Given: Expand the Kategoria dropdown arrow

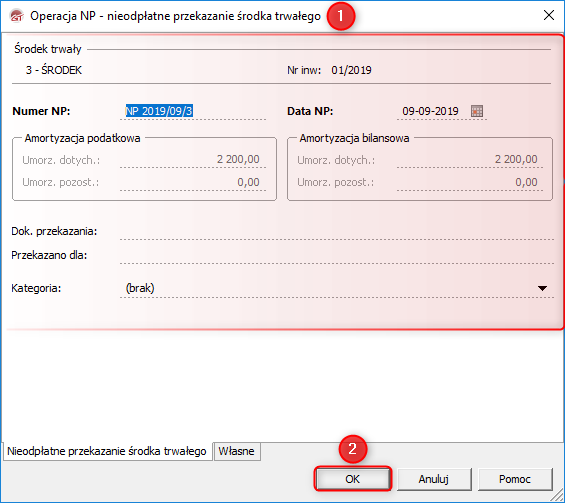Looking at the screenshot, I should (542, 288).
